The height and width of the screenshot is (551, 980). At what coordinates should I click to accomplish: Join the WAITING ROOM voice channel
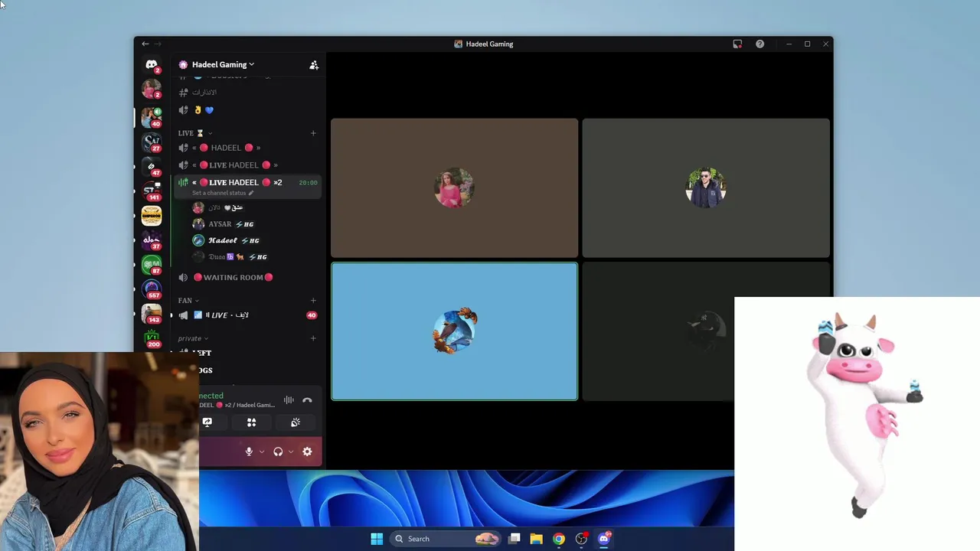[248, 277]
